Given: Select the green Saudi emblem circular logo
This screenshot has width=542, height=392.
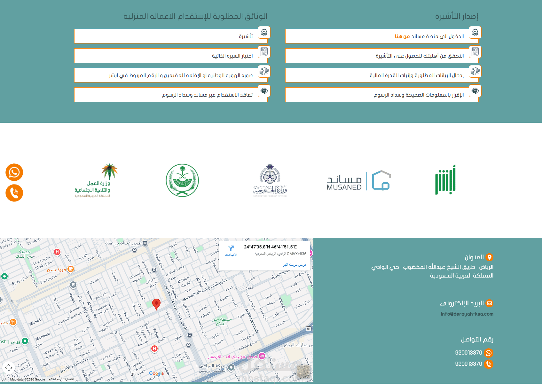Looking at the screenshot, I should pos(182,180).
